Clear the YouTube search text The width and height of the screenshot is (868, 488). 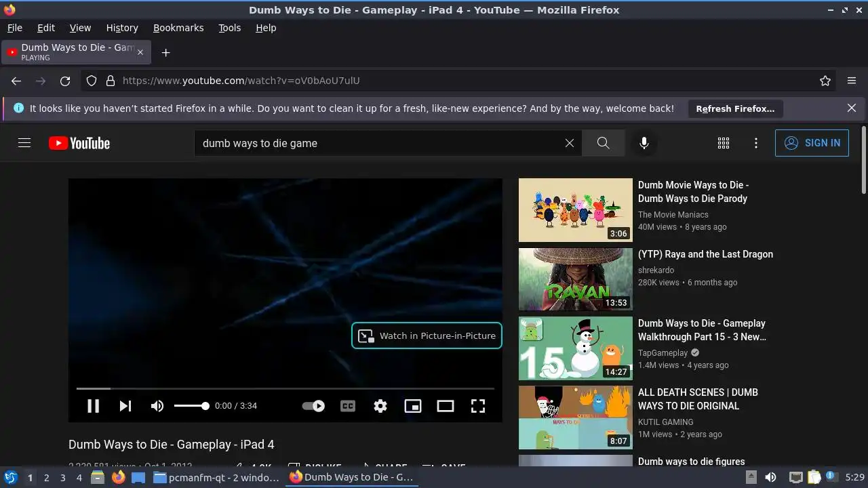(570, 143)
